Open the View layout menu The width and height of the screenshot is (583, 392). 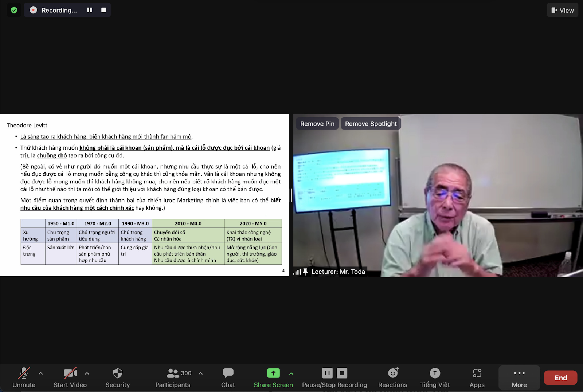(563, 10)
